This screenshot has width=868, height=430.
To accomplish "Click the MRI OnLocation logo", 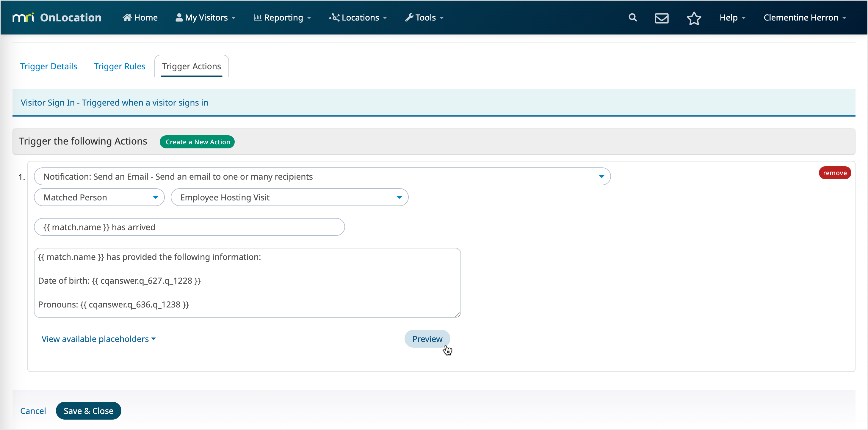I will pos(57,18).
